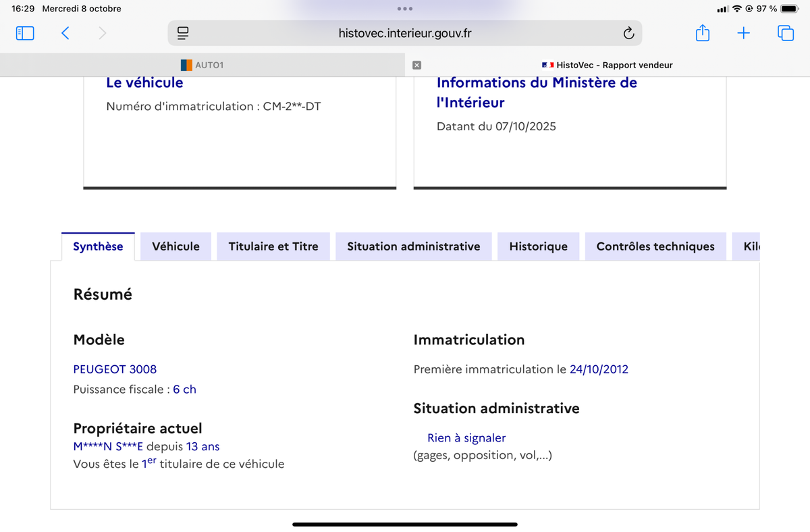The width and height of the screenshot is (810, 532).
Task: Select the 1er titulaire sentence
Action: pyautogui.click(x=179, y=464)
